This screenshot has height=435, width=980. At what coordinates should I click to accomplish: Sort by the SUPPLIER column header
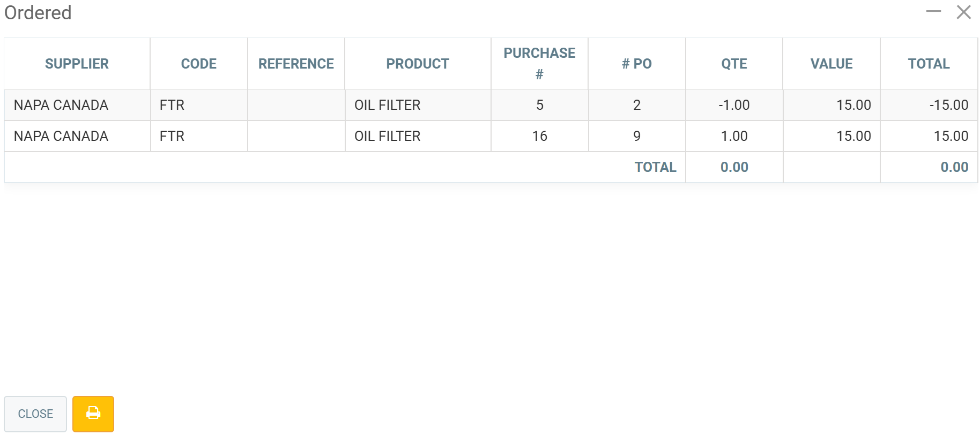[77, 64]
